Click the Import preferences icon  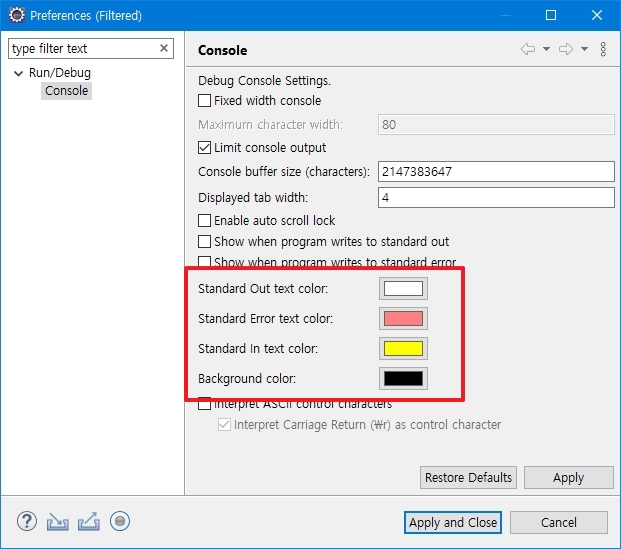[x=57, y=522]
